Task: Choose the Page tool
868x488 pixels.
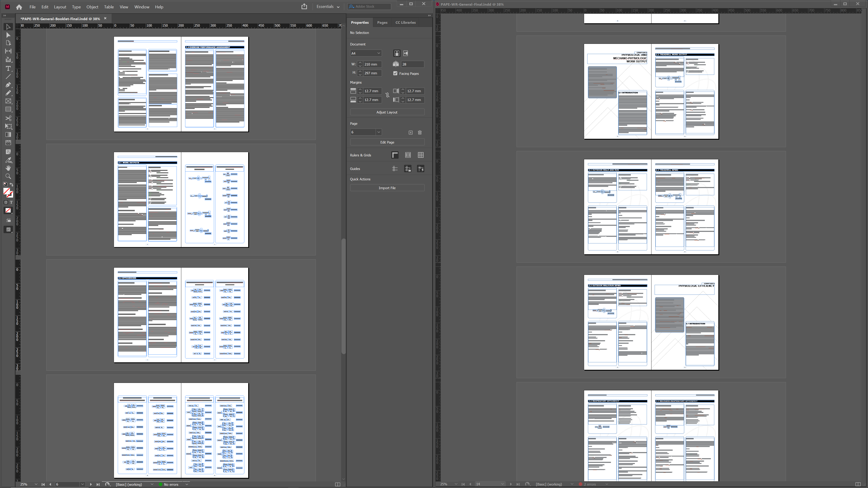Action: click(x=8, y=43)
